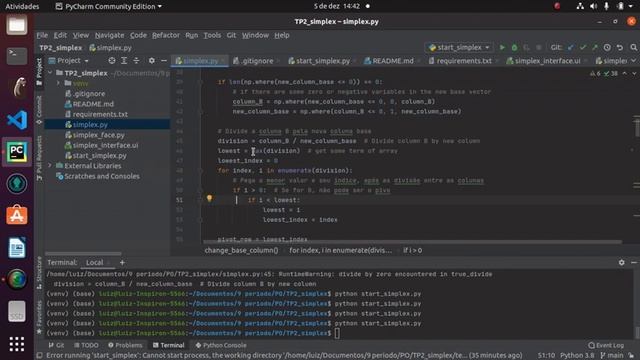Open main Git branch widget
The width and height of the screenshot is (640, 360).
point(612,356)
